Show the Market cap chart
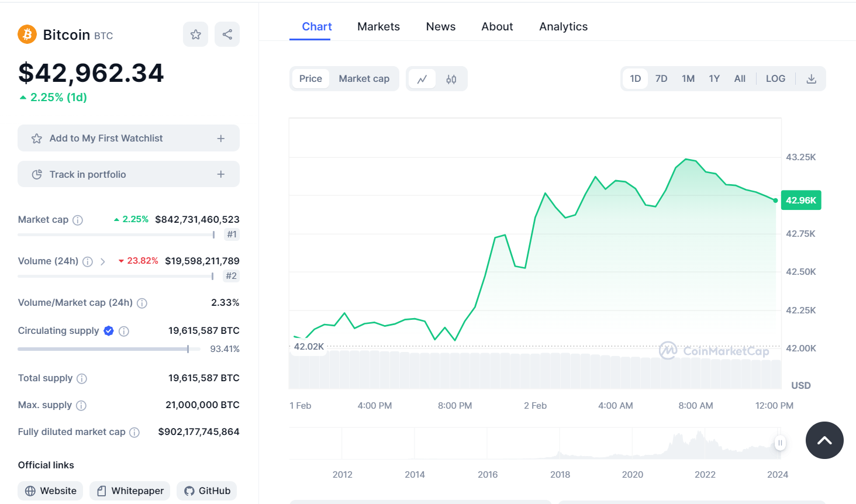This screenshot has height=504, width=856. [364, 79]
